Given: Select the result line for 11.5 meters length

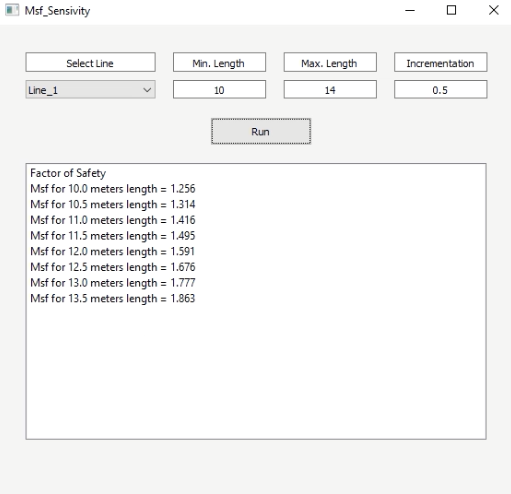Looking at the screenshot, I should point(113,236).
